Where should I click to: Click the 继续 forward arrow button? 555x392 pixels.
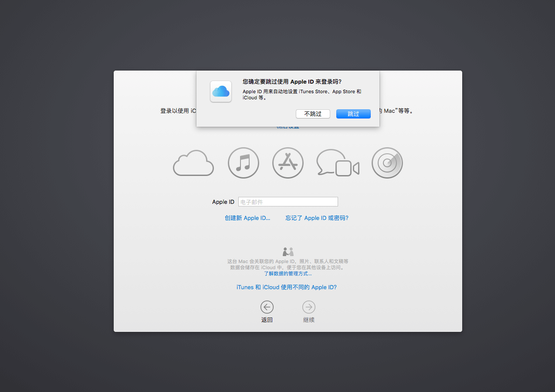309,307
